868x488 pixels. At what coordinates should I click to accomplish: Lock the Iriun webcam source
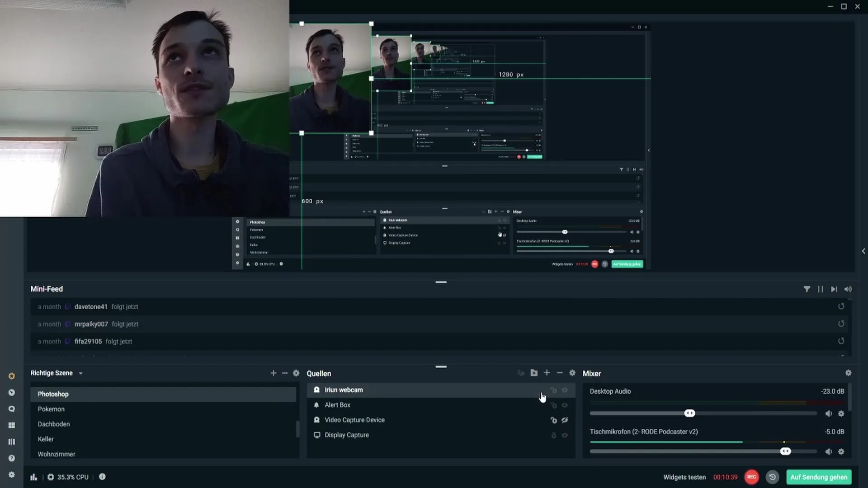click(554, 390)
